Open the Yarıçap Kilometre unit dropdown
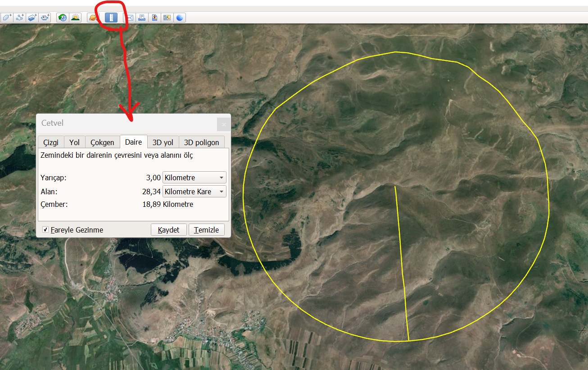Image resolution: width=588 pixels, height=370 pixels. click(194, 178)
